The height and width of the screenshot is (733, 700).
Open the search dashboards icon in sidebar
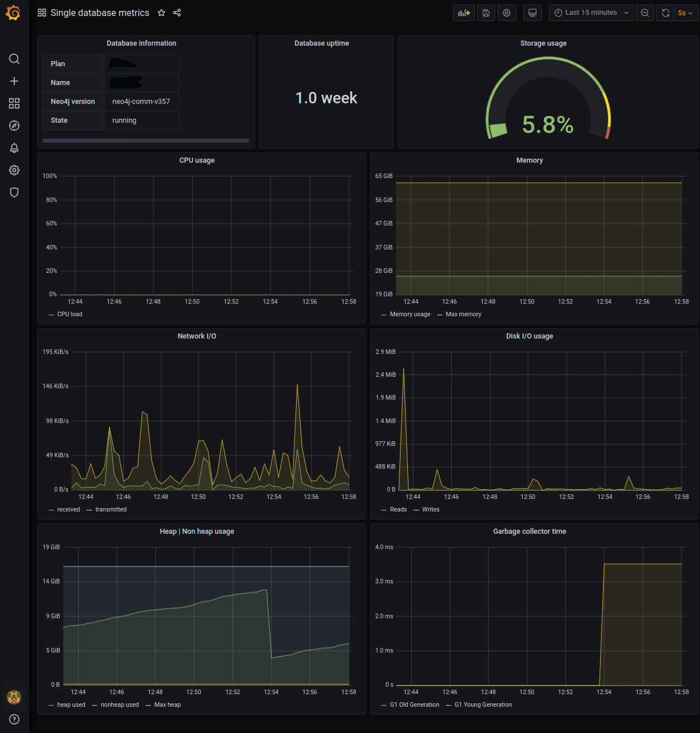tap(14, 59)
